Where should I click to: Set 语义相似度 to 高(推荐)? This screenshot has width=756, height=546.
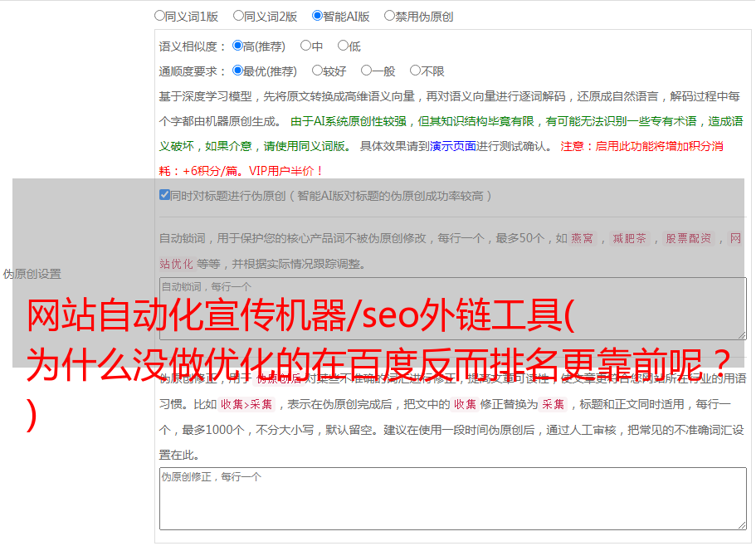[237, 46]
